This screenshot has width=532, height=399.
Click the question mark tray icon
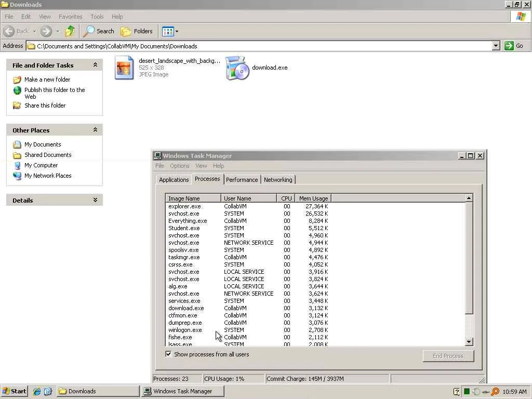[x=457, y=392]
